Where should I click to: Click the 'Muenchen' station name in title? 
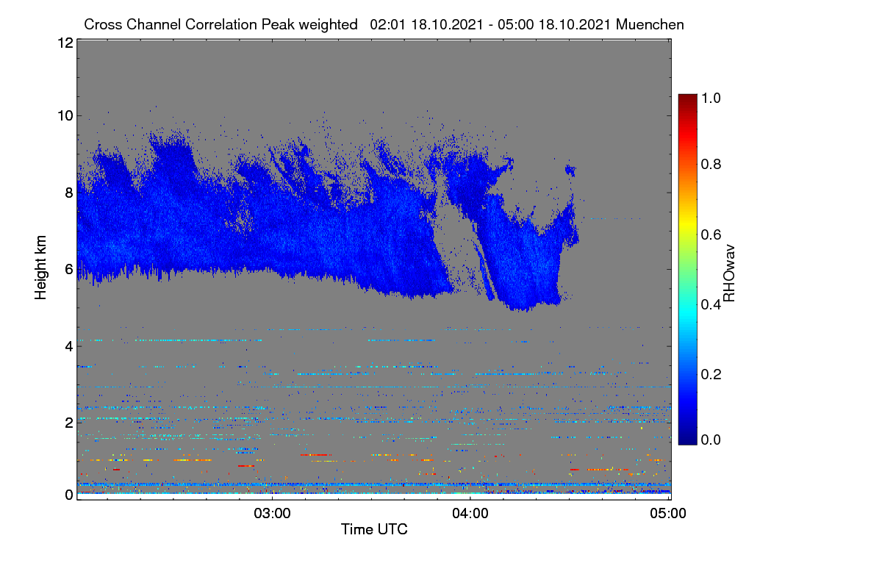click(650, 24)
